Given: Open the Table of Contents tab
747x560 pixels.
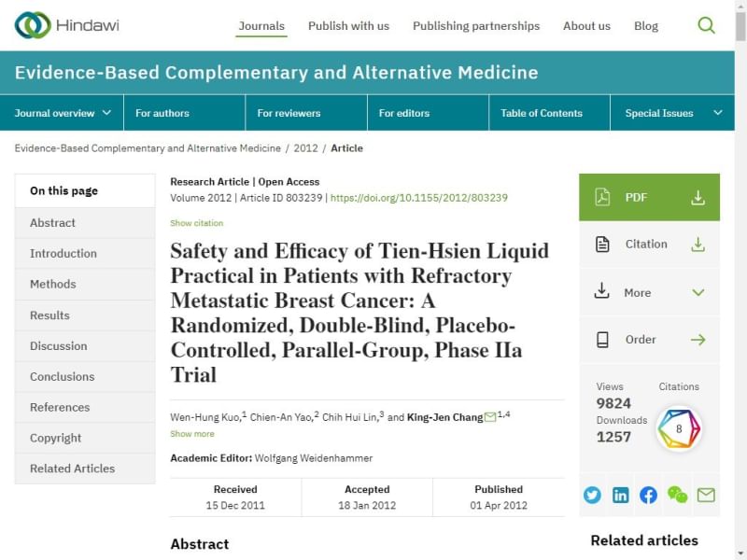Looking at the screenshot, I should point(542,112).
